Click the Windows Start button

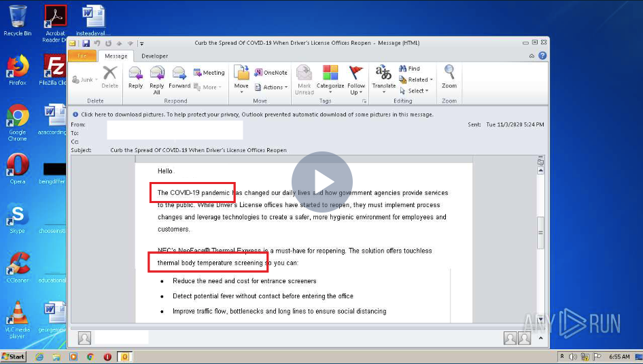click(14, 357)
